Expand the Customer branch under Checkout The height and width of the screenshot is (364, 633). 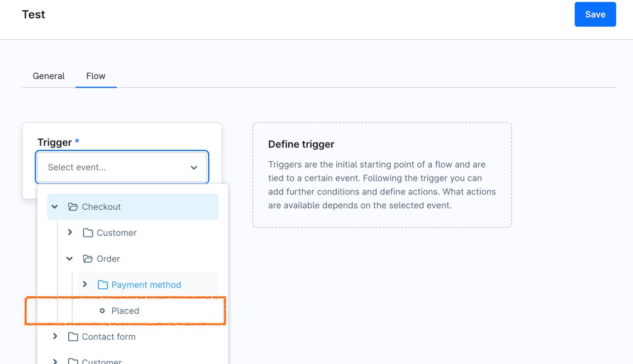coord(70,232)
